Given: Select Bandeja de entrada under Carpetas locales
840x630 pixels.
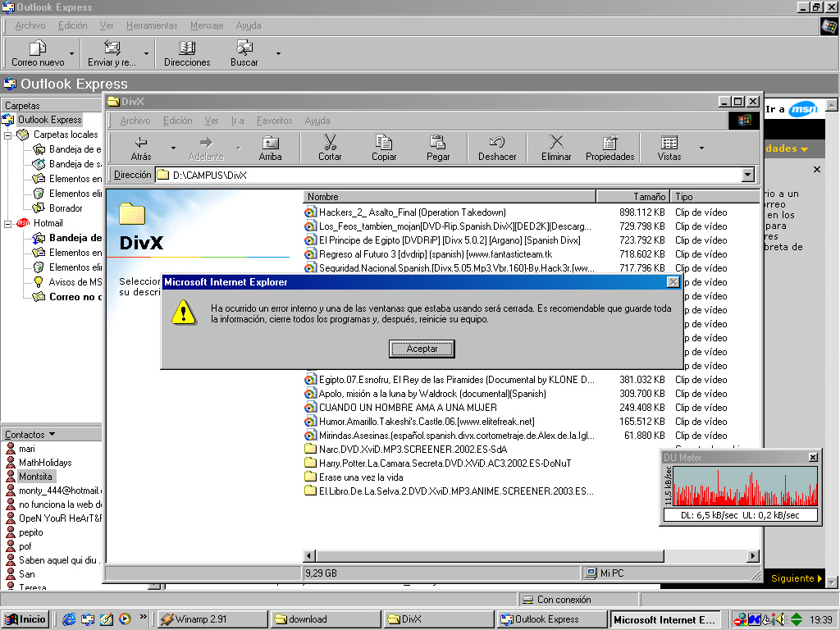Looking at the screenshot, I should tap(75, 149).
